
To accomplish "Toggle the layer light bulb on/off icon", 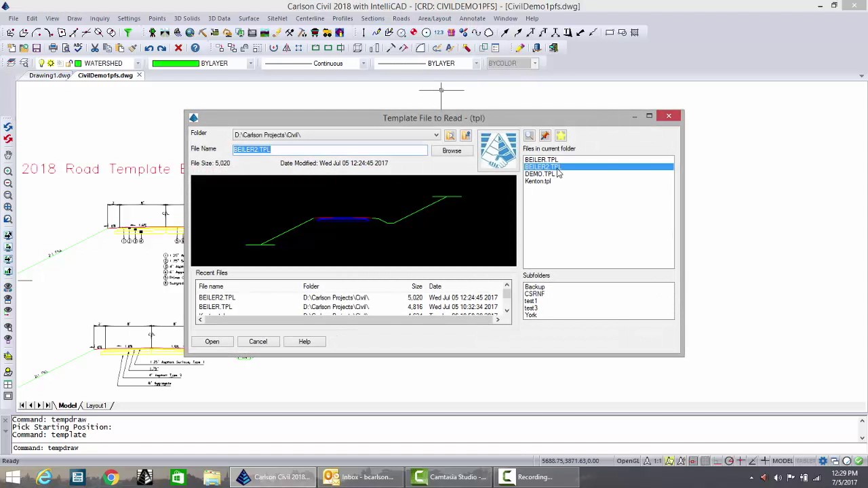I will pyautogui.click(x=41, y=63).
